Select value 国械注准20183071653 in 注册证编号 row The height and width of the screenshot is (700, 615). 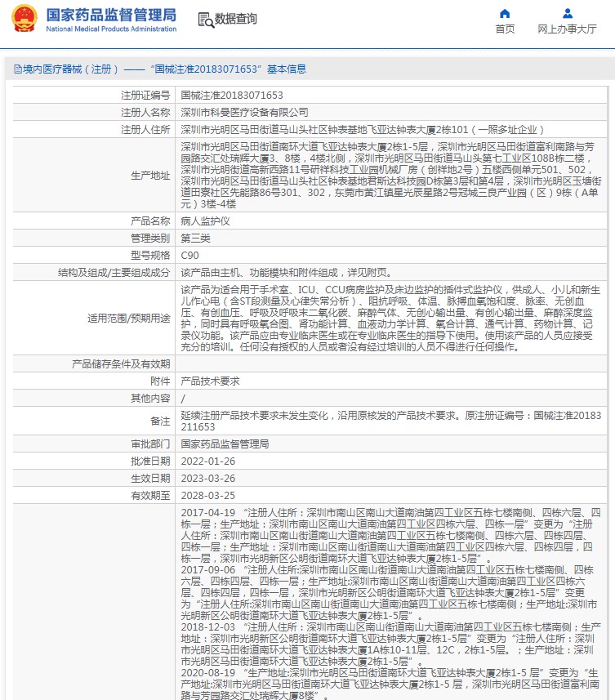(232, 95)
